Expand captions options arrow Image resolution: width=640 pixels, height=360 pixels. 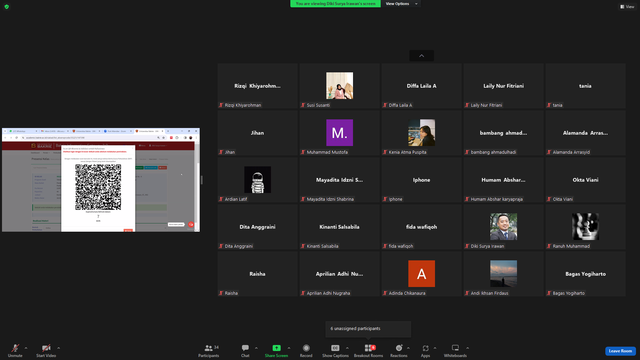(347, 348)
